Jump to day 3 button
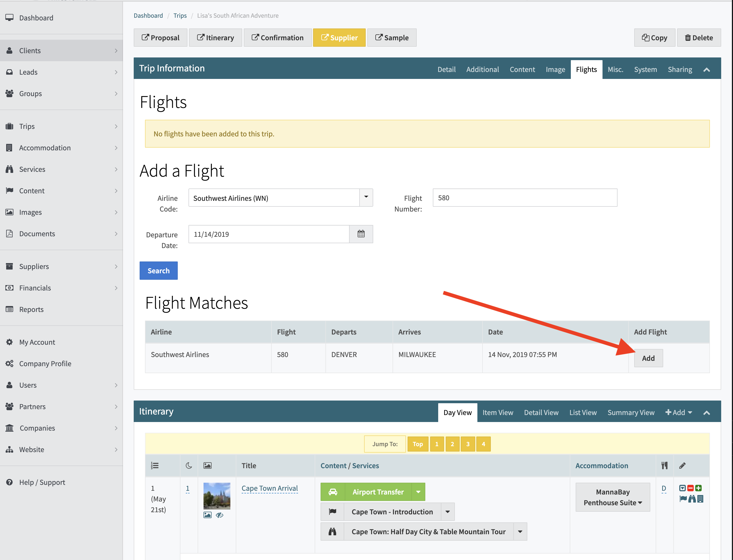 click(468, 444)
